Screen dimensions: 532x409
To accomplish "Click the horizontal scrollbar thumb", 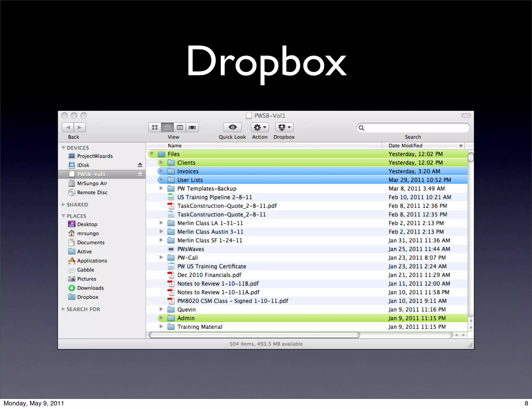I will (x=254, y=335).
